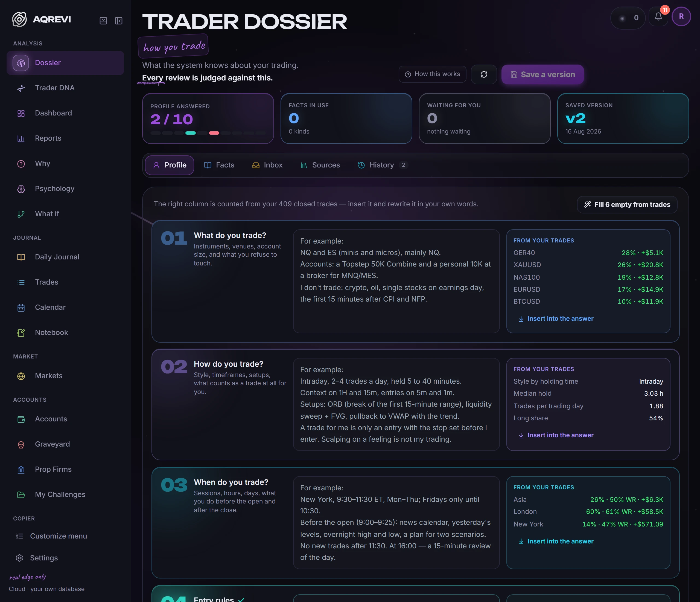Screen dimensions: 700x602
Task: Click the credits counter showing 0
Action: 628,18
